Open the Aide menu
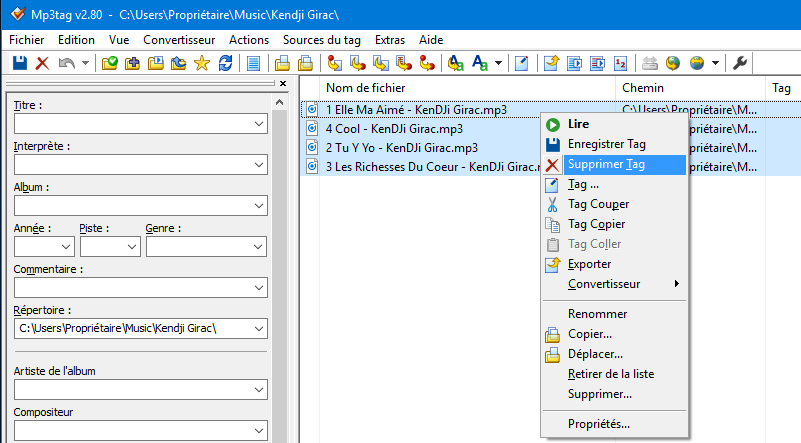Screen dimensions: 801x443 (x=431, y=40)
